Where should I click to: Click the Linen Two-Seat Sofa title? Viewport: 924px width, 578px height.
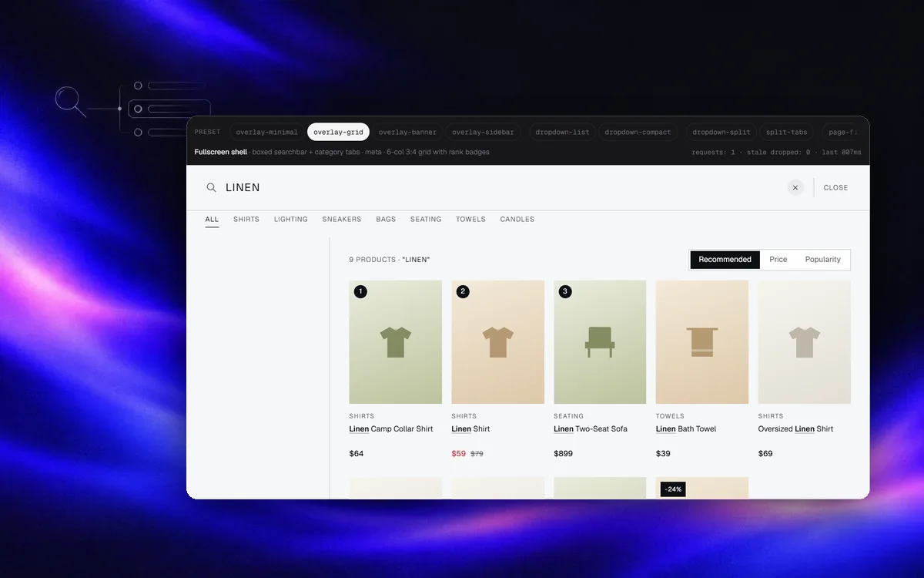590,429
